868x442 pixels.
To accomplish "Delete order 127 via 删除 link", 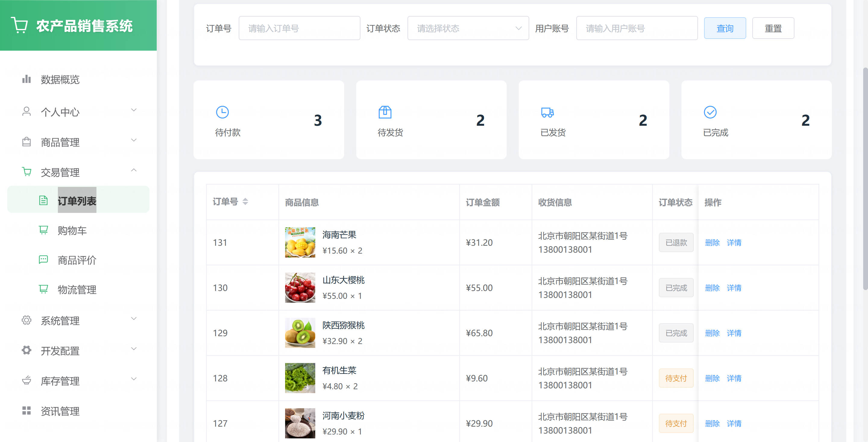I will tap(712, 423).
